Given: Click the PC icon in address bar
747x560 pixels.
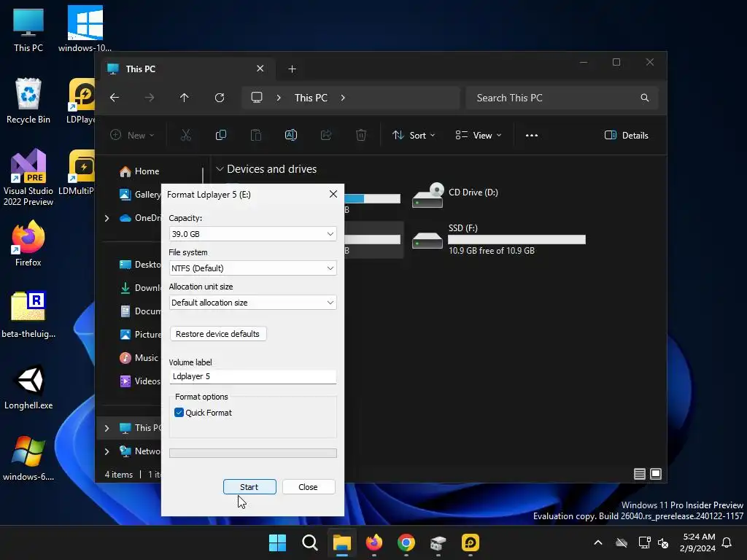Looking at the screenshot, I should [x=257, y=98].
